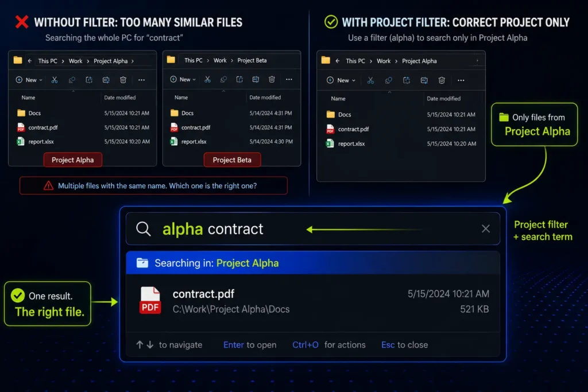Click PDF icon of contract.pdf search result

pyautogui.click(x=150, y=301)
